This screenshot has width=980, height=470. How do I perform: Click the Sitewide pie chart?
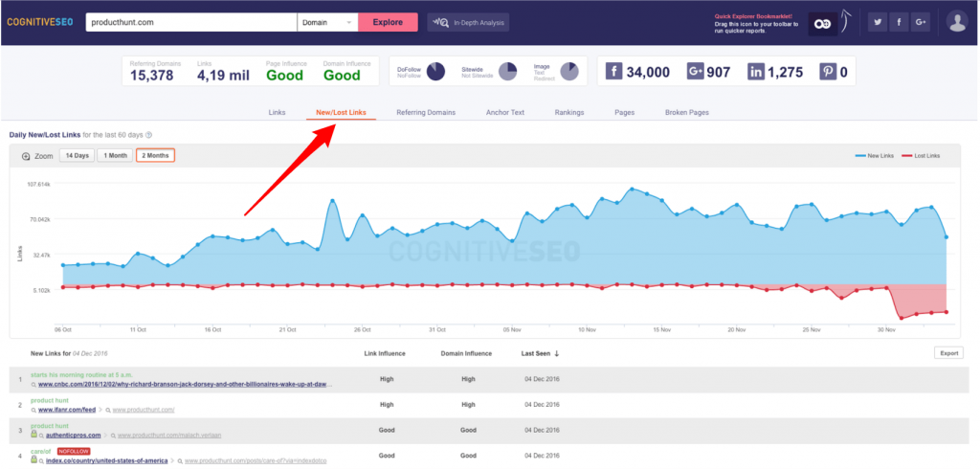pos(507,71)
